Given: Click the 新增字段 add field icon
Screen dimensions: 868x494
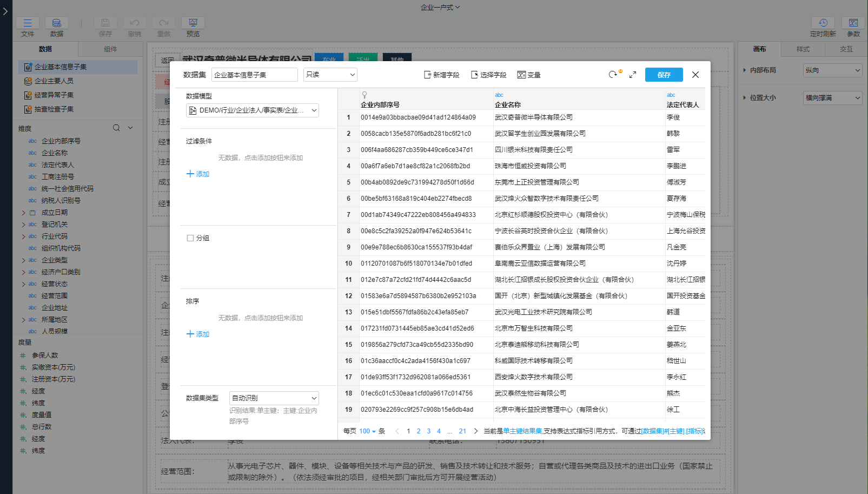Looking at the screenshot, I should coord(427,75).
